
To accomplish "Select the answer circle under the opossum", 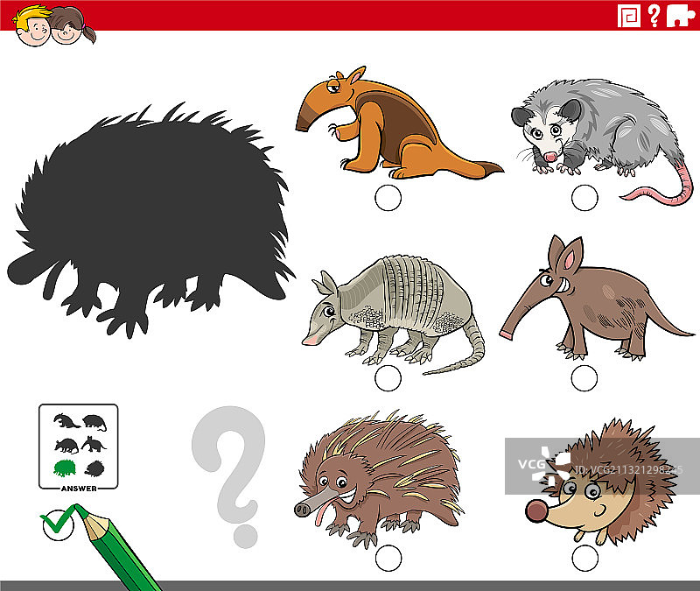I will point(584,198).
